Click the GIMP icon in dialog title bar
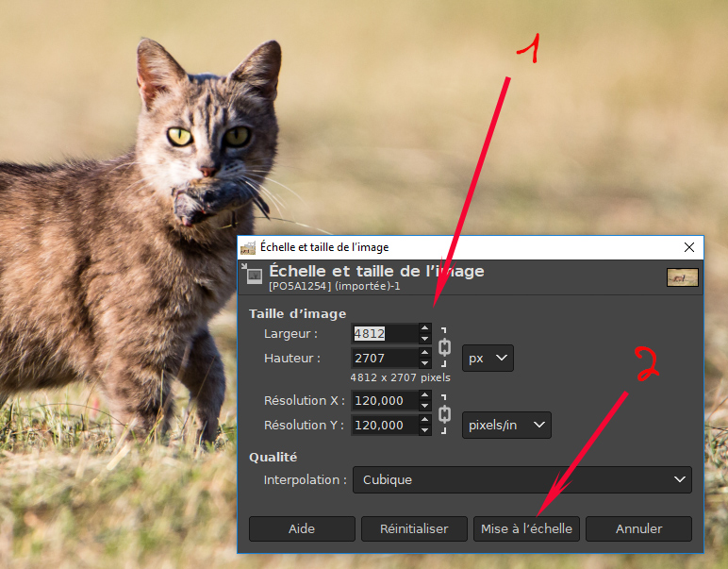This screenshot has height=569, width=728. pyautogui.click(x=249, y=247)
